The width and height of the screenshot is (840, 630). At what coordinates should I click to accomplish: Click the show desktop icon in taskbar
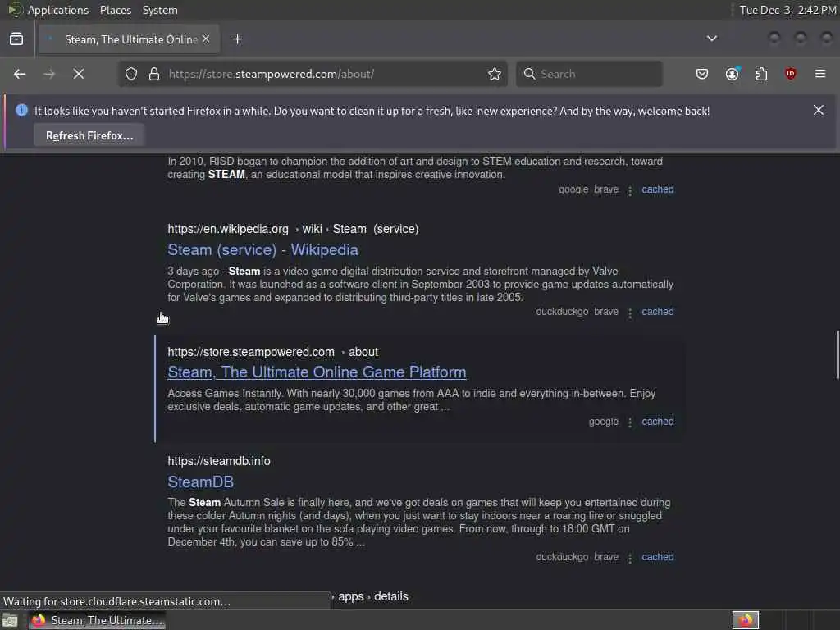point(10,620)
